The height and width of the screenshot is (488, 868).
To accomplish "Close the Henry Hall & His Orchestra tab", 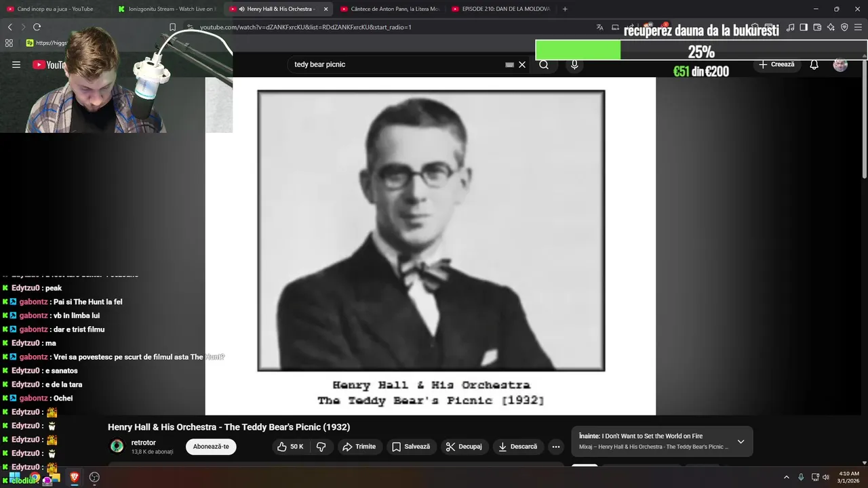I will pyautogui.click(x=325, y=9).
